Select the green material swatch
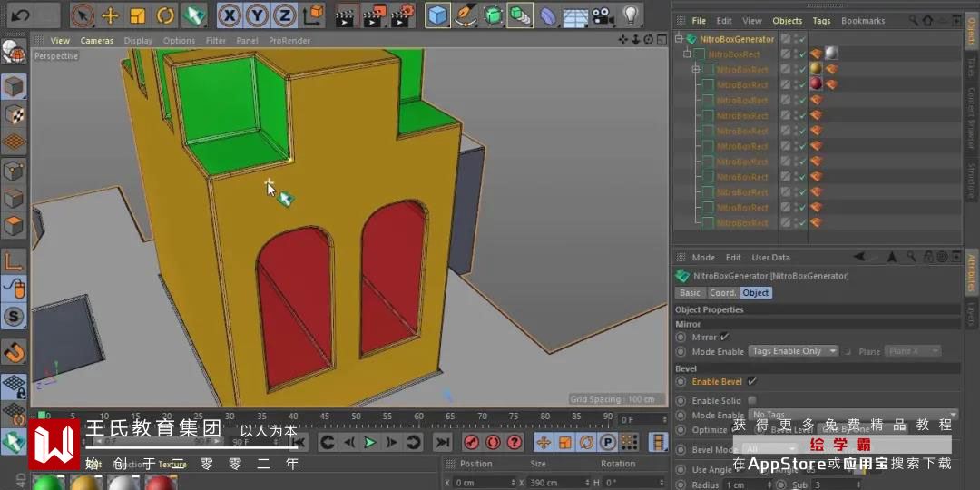The height and width of the screenshot is (490, 980). 47,483
